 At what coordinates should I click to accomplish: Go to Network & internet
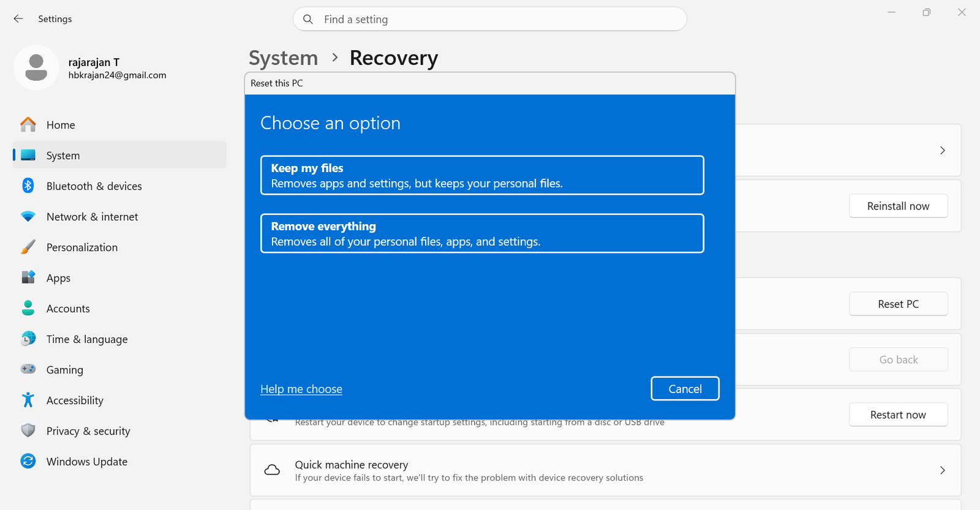119,217
